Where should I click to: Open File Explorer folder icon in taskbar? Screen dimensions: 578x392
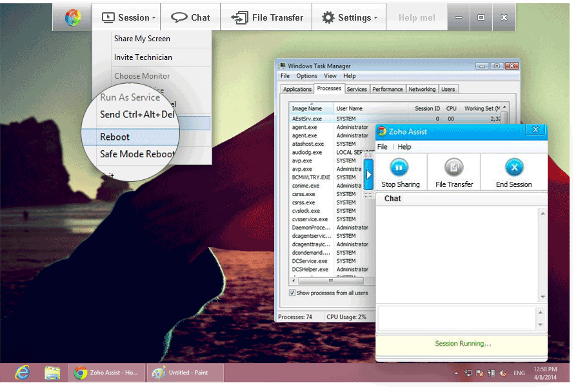(52, 372)
